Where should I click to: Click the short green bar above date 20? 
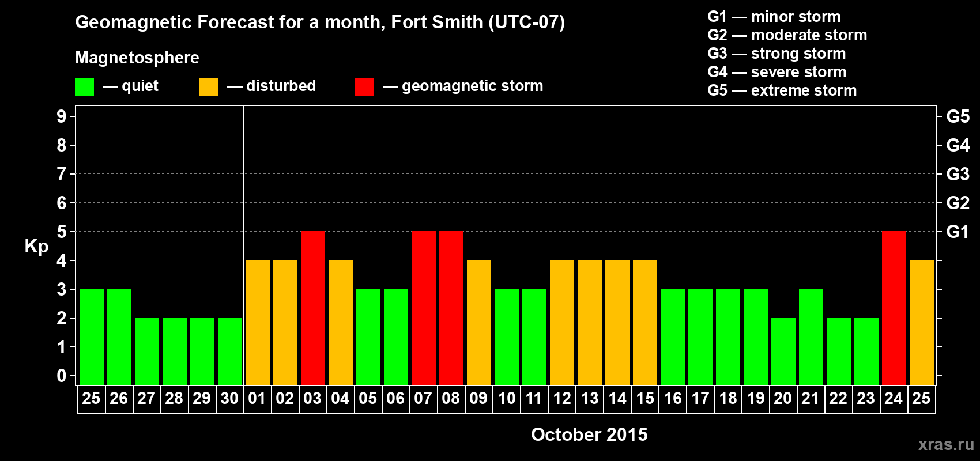point(783,352)
